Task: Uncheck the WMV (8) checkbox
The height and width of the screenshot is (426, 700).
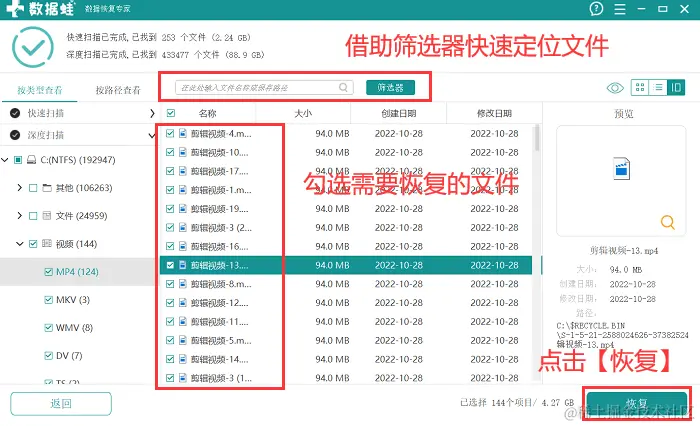Action: coord(49,328)
